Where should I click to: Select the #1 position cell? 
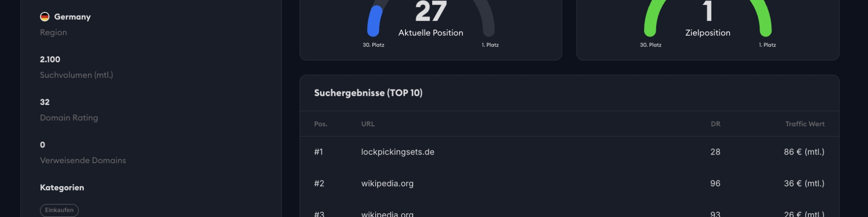click(319, 152)
